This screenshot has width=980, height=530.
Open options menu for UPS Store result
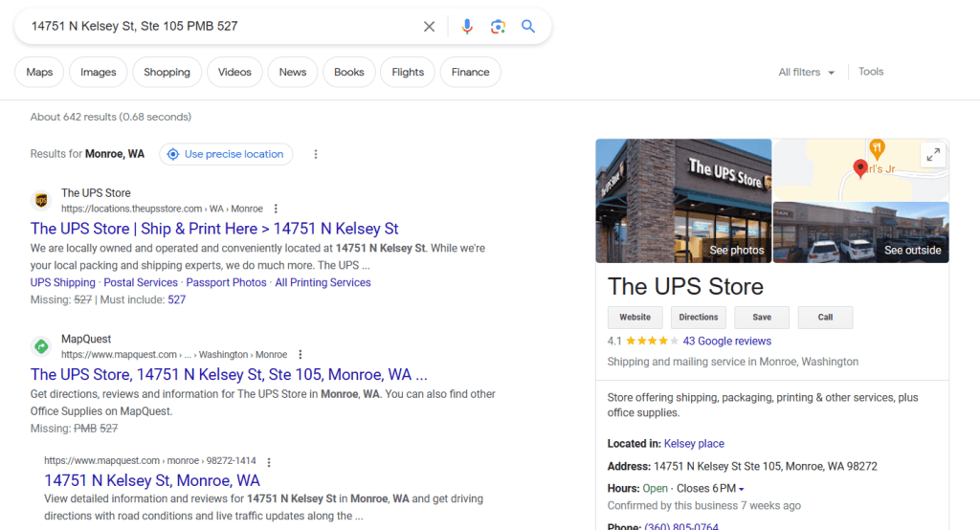[276, 209]
